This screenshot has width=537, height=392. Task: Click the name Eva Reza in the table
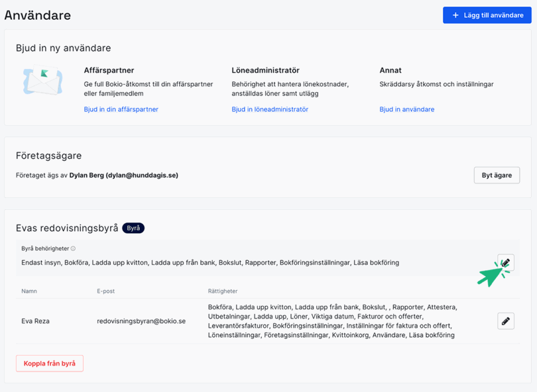(35, 321)
